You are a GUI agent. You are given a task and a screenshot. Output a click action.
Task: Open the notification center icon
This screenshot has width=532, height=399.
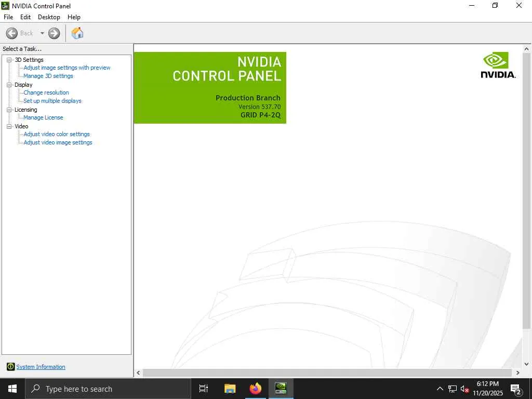click(x=516, y=389)
